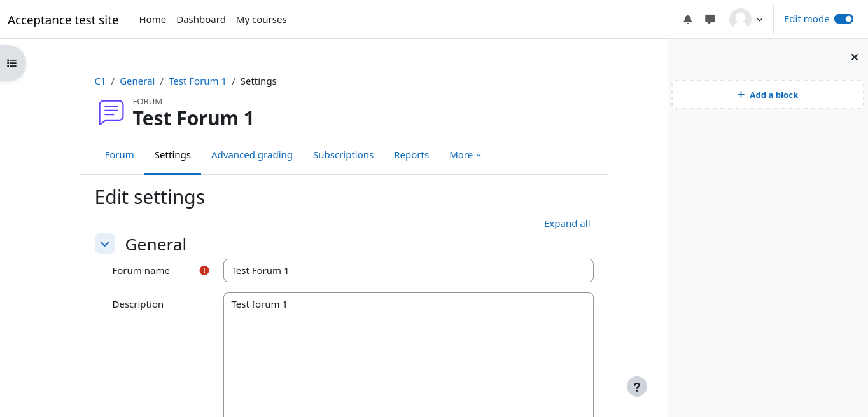Navigate to Test Forum 1 breadcrumb
The height and width of the screenshot is (417, 868).
pyautogui.click(x=197, y=81)
